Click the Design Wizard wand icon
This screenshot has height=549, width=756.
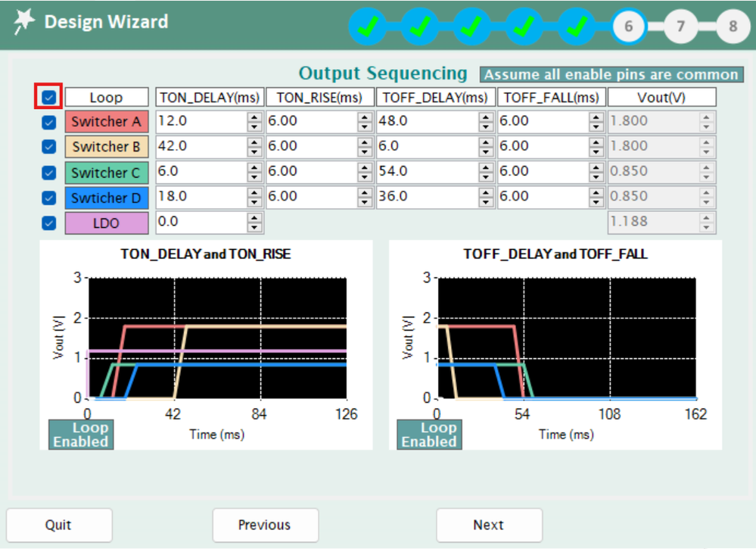[24, 22]
